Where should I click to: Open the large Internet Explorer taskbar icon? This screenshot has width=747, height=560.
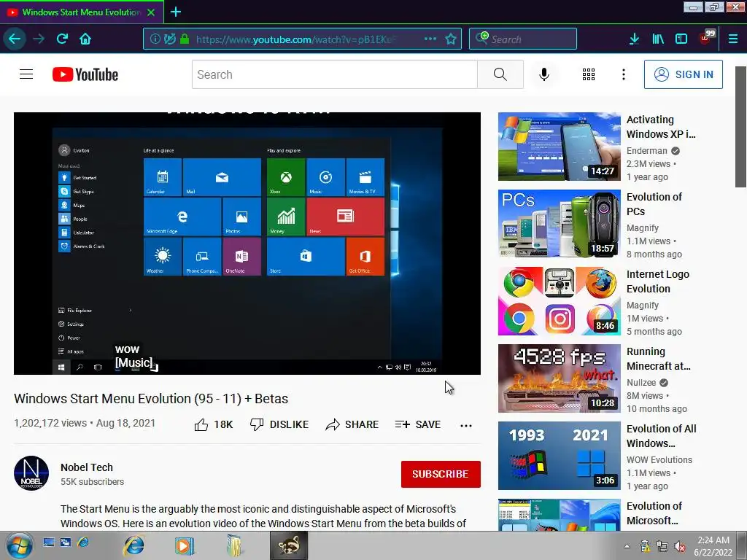pyautogui.click(x=134, y=545)
